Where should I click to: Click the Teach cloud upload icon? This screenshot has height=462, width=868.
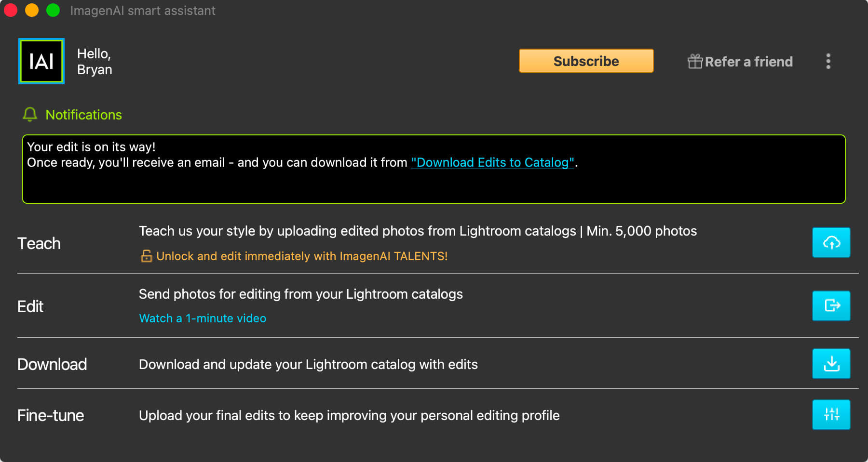tap(831, 242)
